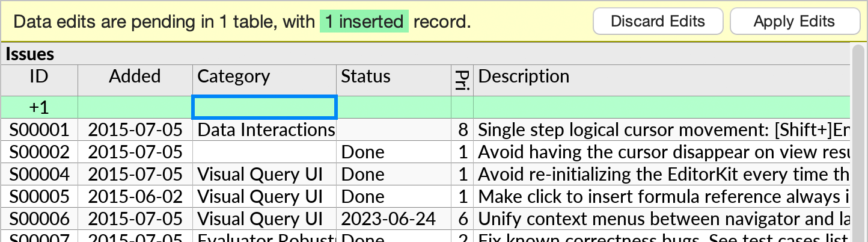Select the ID column header

pos(39,80)
